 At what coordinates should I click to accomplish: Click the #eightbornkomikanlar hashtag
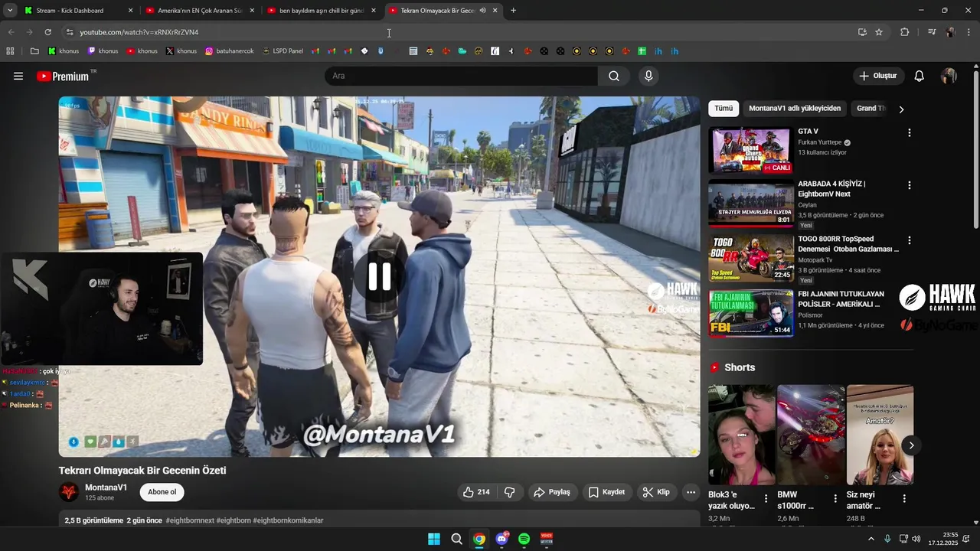288,520
